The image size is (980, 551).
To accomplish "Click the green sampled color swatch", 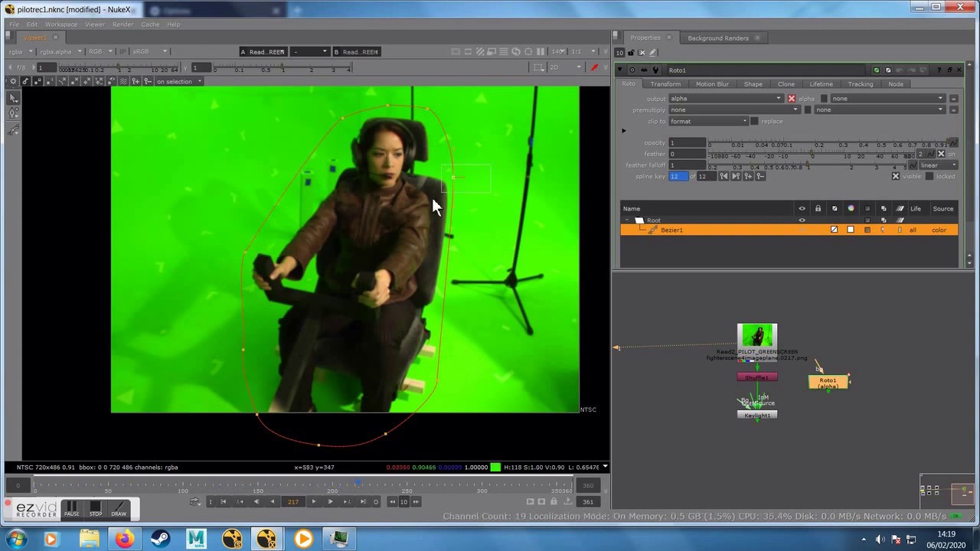I will pyautogui.click(x=495, y=468).
